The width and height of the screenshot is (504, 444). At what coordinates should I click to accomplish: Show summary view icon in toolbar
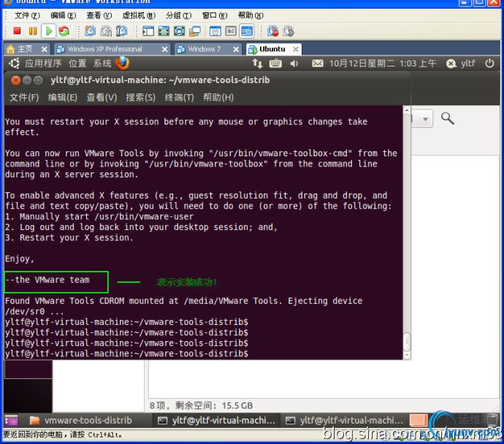pyautogui.click(x=215, y=31)
